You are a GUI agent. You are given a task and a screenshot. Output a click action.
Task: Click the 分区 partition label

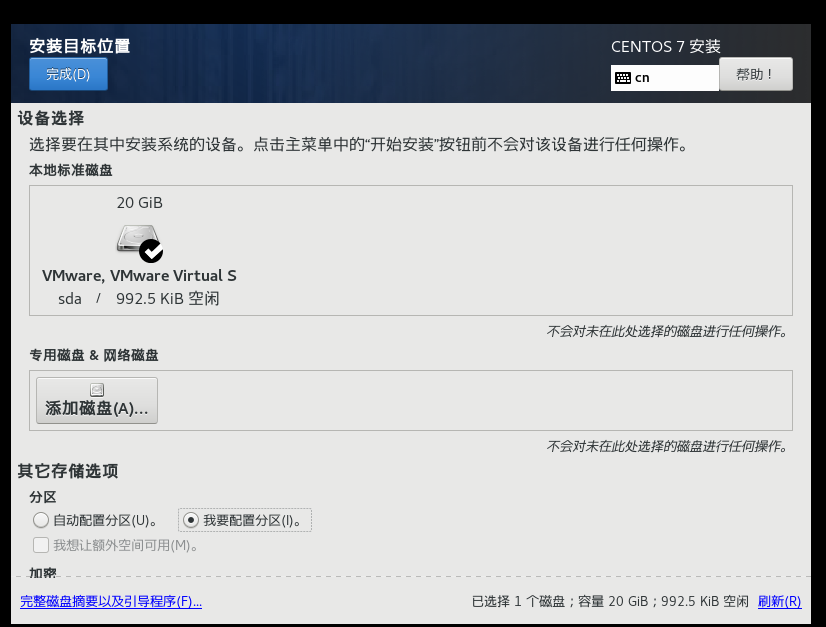(43, 497)
